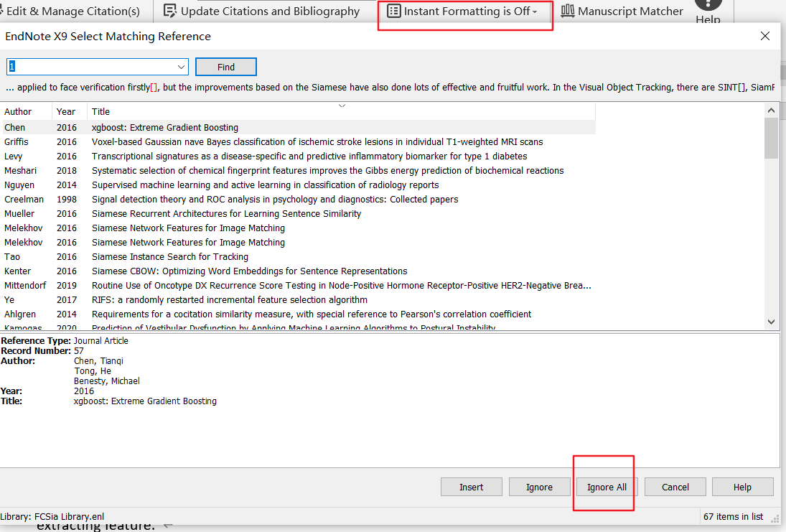
Task: Open Manuscript Matcher tool
Action: pyautogui.click(x=622, y=11)
